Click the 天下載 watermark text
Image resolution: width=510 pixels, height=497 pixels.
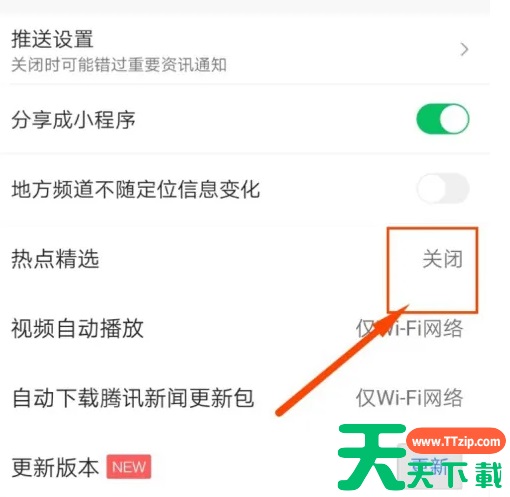click(455, 475)
